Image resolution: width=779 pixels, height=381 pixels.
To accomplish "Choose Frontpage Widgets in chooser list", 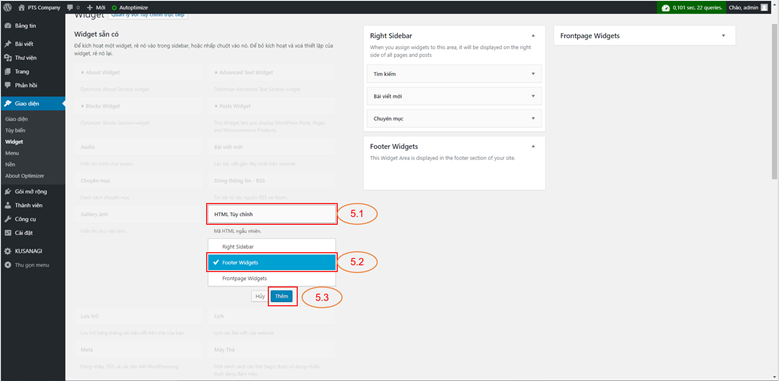I will [x=272, y=278].
